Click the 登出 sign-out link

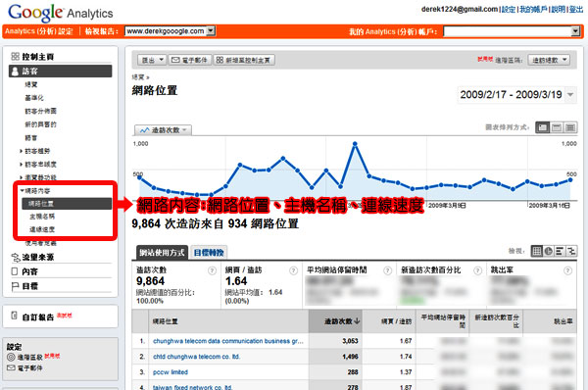pos(576,10)
